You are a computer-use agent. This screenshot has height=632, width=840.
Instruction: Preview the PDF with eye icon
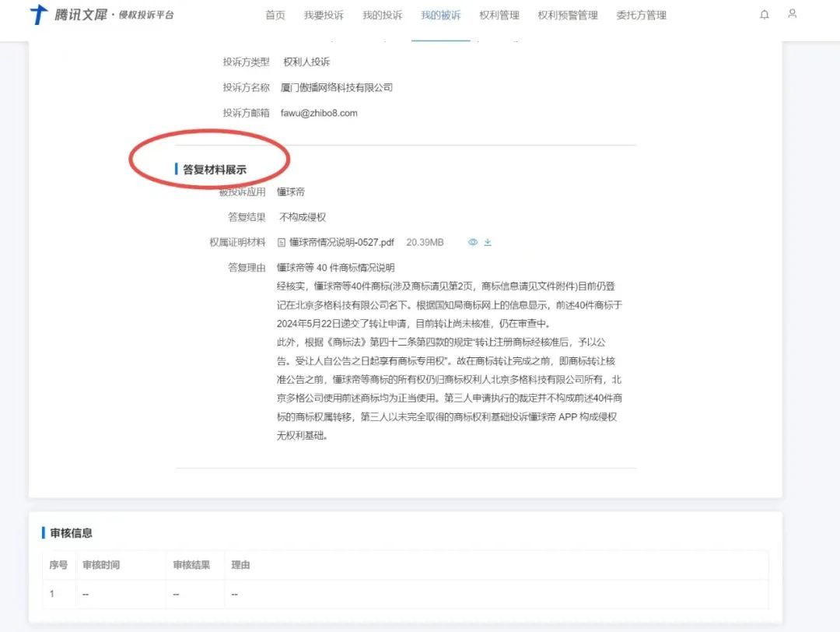[x=473, y=242]
